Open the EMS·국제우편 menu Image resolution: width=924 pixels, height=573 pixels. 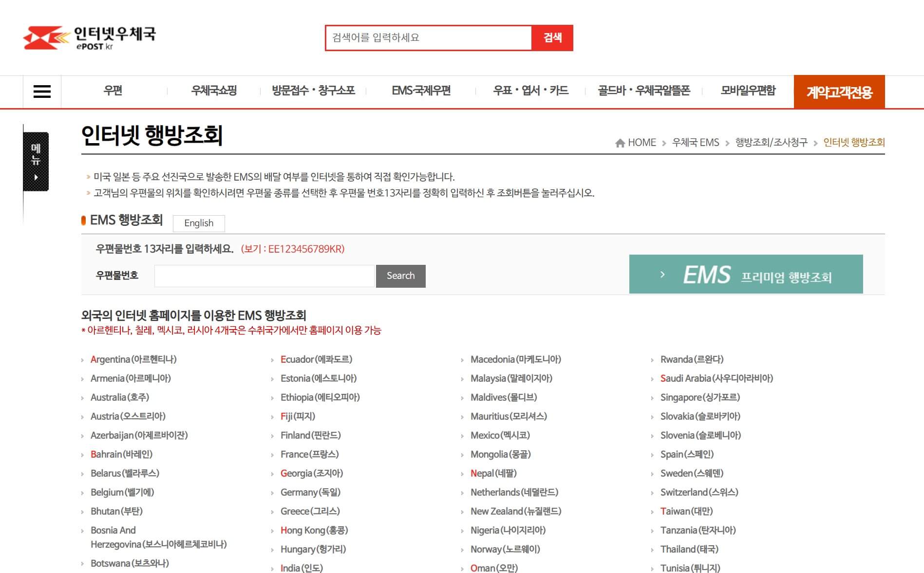coord(422,91)
